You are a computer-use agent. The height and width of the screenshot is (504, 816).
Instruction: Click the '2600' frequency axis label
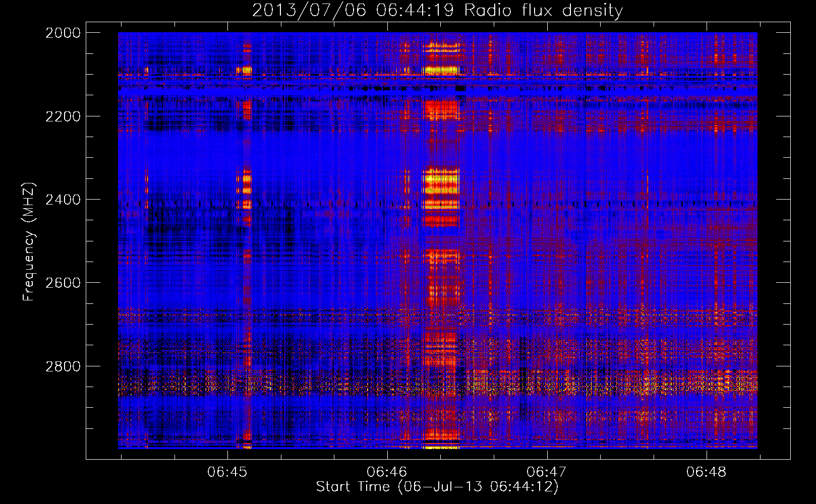[63, 283]
